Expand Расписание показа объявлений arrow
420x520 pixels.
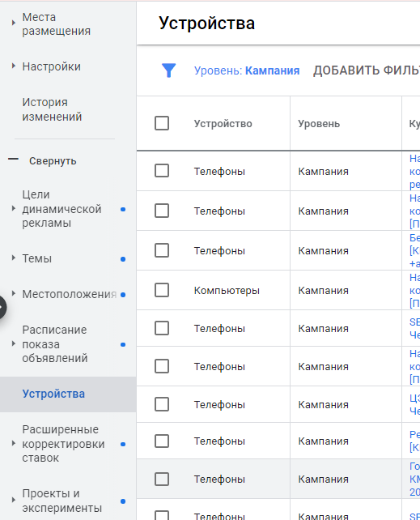pos(13,343)
